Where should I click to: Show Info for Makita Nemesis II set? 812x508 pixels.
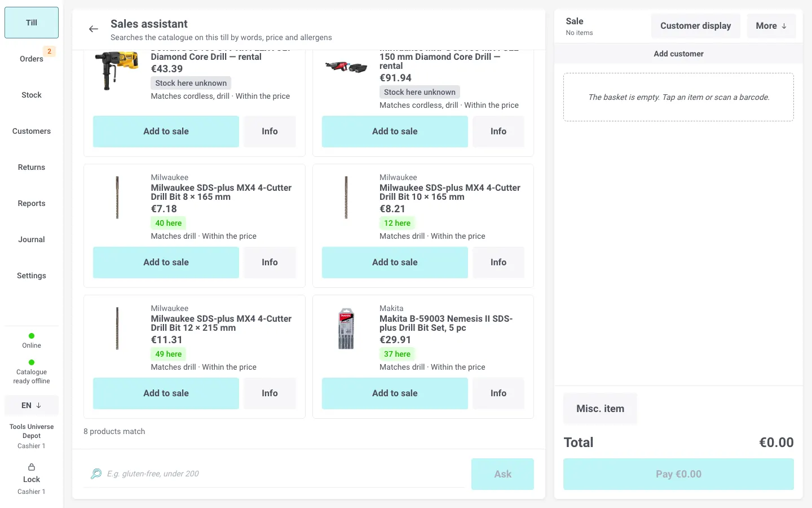498,393
